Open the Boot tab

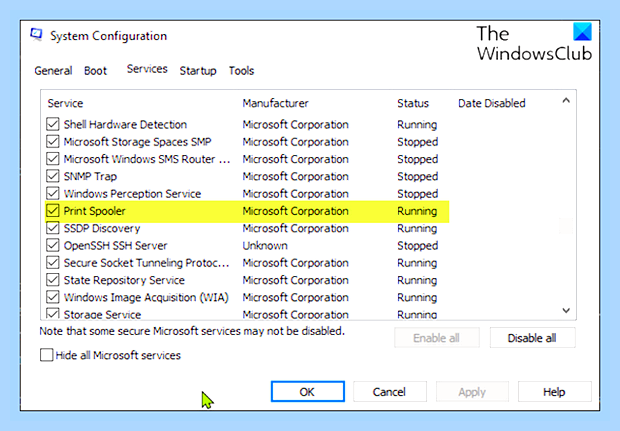(95, 71)
